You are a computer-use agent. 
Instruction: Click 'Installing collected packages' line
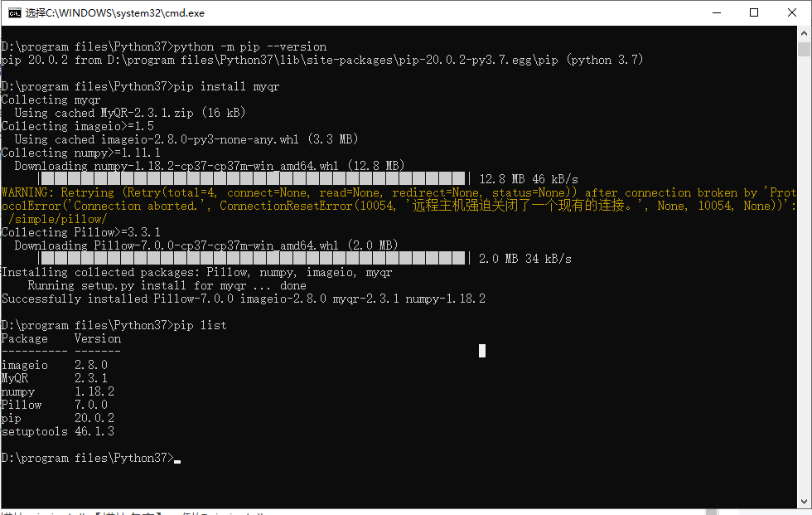coord(197,272)
